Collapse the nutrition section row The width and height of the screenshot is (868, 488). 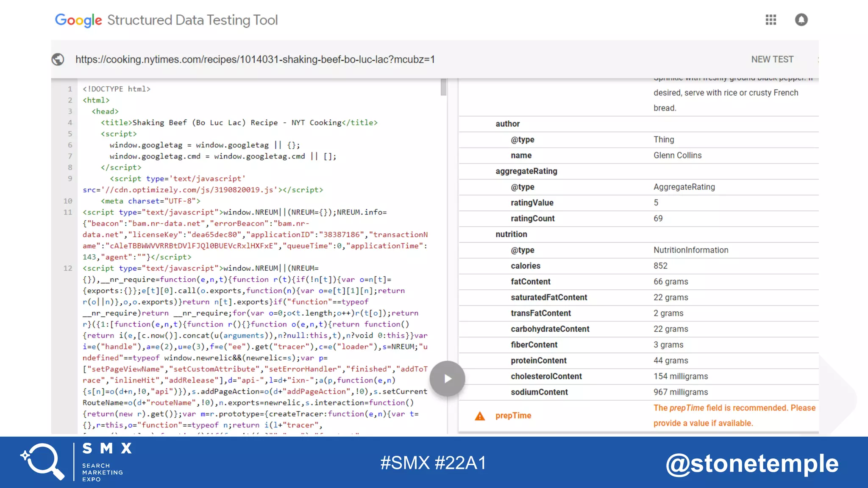[511, 234]
